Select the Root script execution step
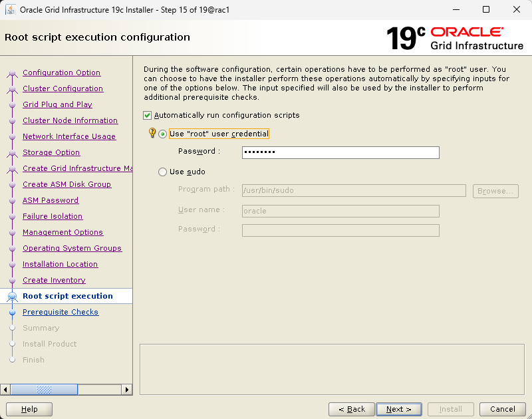The image size is (532, 419). coord(68,296)
